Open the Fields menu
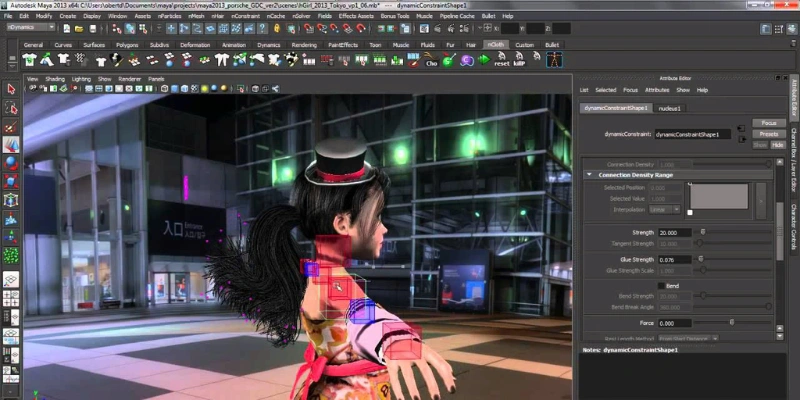 click(x=324, y=16)
